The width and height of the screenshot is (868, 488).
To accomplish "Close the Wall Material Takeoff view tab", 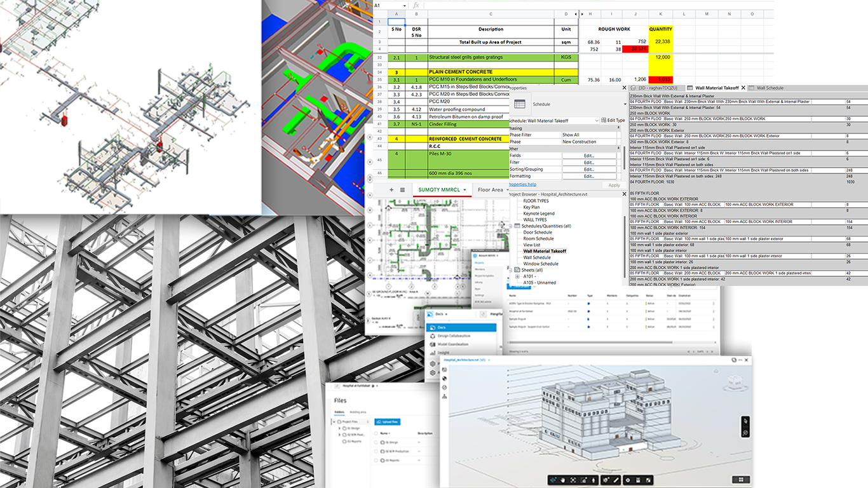I will pyautogui.click(x=743, y=88).
